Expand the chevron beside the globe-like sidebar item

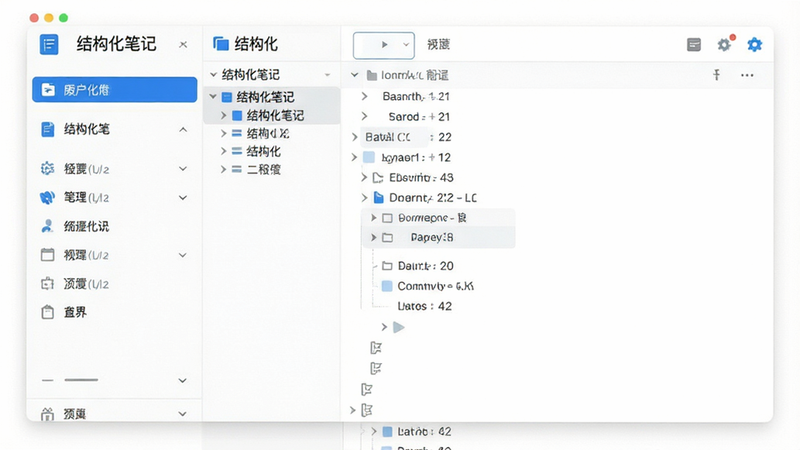coord(183,198)
